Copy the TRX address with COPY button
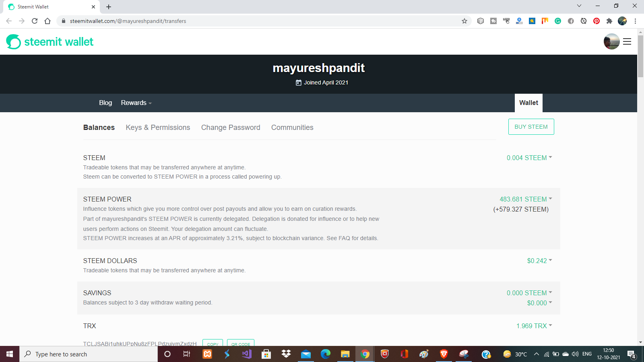Screen dimensions: 644x362 coord(213,343)
